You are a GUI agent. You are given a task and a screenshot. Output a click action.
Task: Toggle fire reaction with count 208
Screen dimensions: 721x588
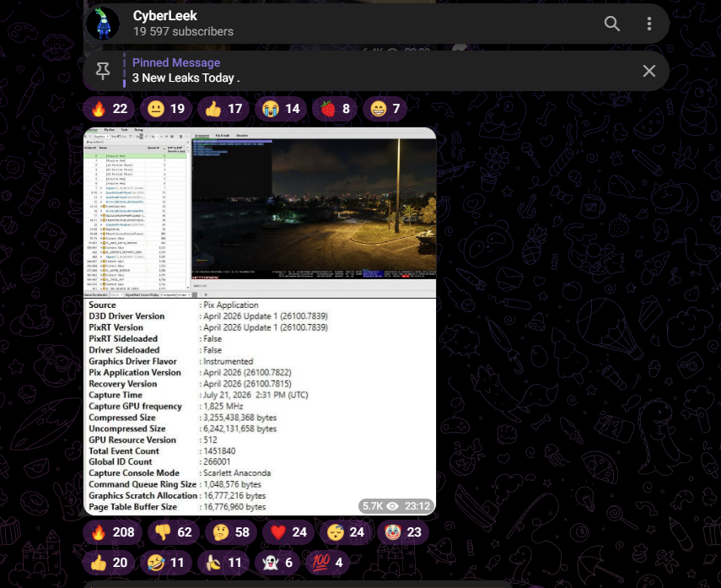(x=113, y=532)
